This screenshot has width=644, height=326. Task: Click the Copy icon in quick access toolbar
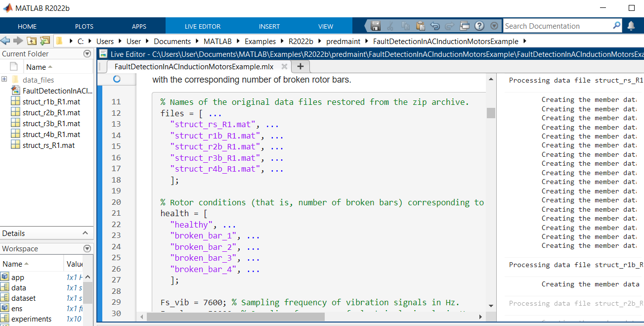[405, 26]
